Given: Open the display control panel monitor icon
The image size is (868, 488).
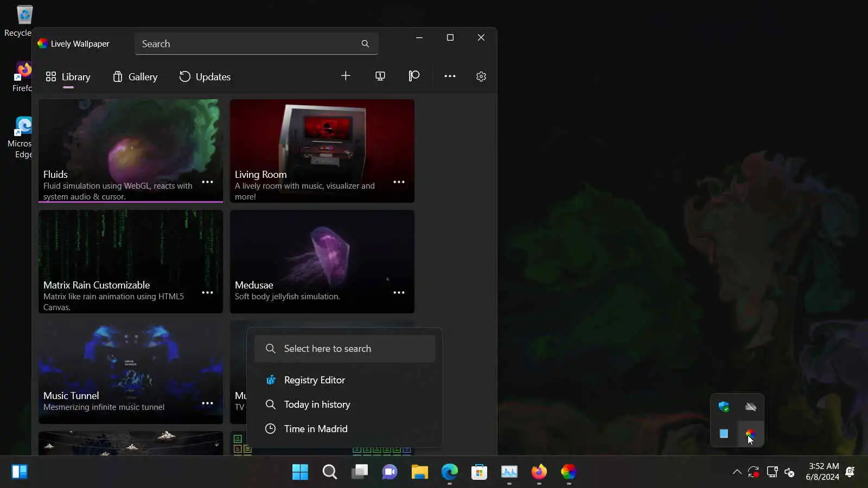Looking at the screenshot, I should 380,76.
